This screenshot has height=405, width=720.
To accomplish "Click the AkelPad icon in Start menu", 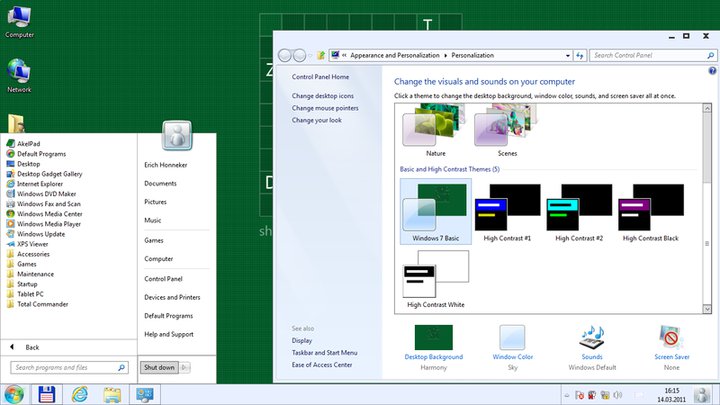I will pos(11,144).
